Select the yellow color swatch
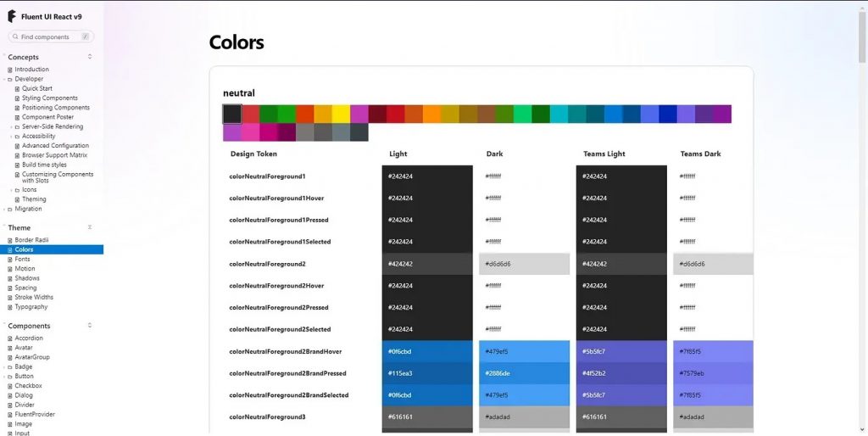The height and width of the screenshot is (436, 868). coord(341,114)
